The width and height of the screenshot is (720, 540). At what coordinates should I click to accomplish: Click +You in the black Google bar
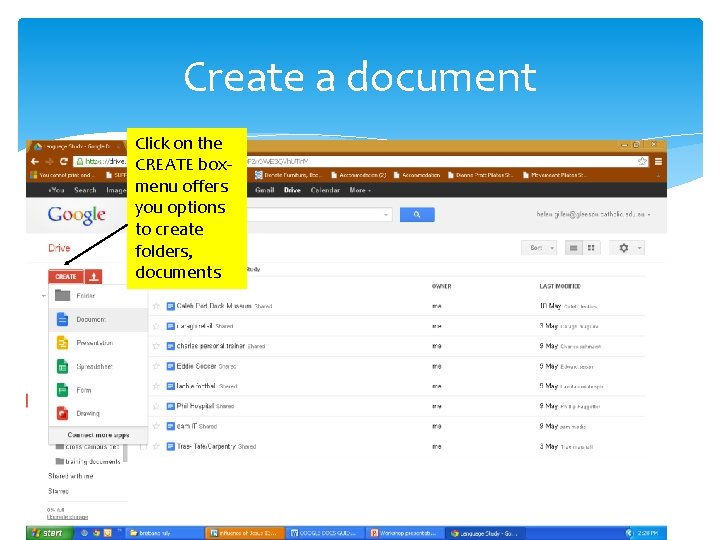click(x=56, y=190)
